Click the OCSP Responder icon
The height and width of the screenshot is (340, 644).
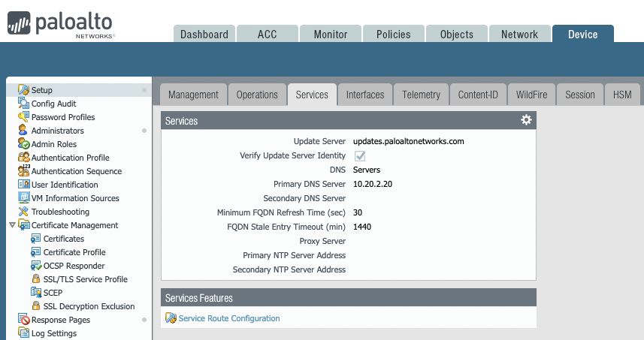[36, 266]
